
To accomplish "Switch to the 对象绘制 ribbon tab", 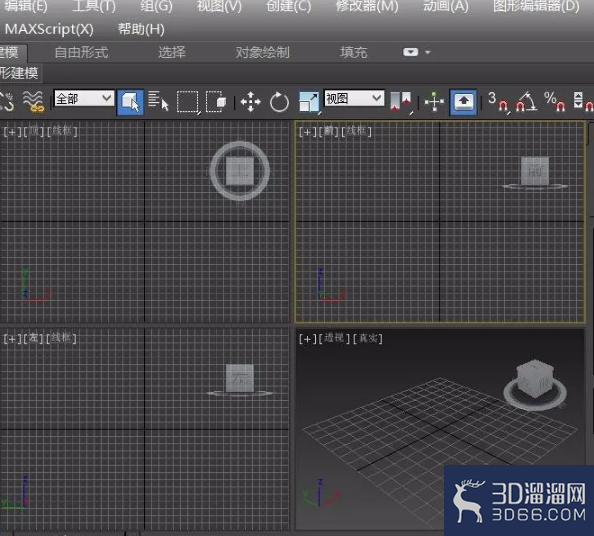I will pyautogui.click(x=262, y=52).
